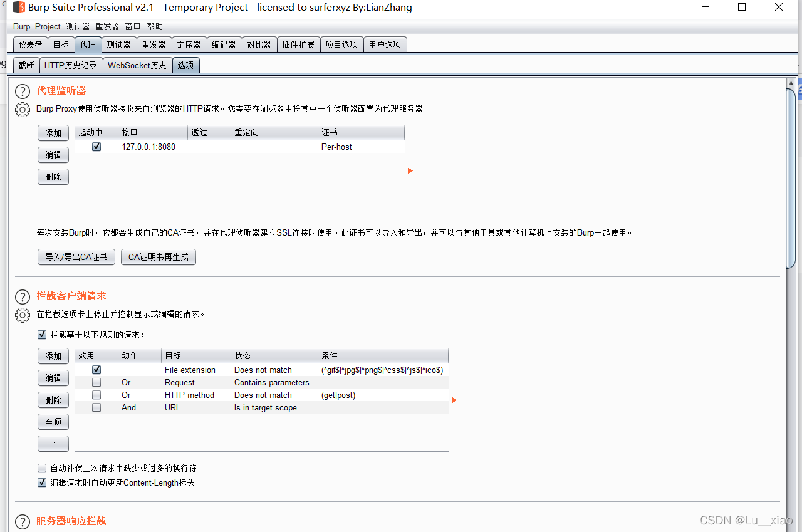Switch to the 测试器 tab
The height and width of the screenshot is (532, 802).
click(x=118, y=44)
